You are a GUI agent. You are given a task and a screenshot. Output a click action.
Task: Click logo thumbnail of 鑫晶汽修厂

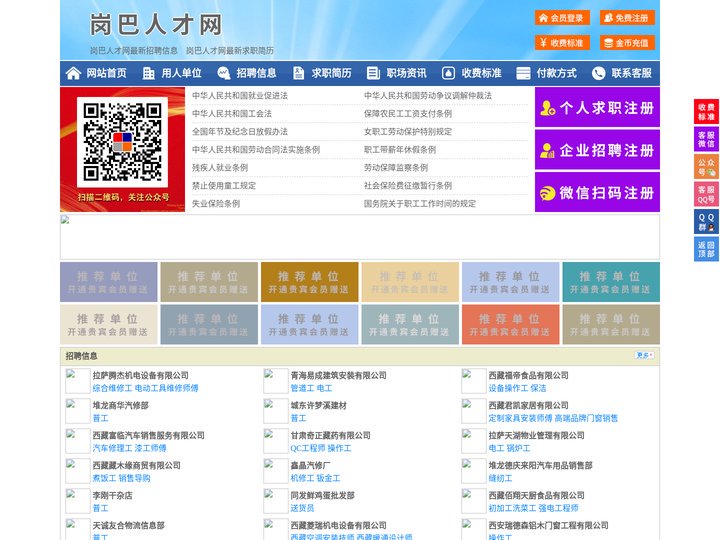276,471
